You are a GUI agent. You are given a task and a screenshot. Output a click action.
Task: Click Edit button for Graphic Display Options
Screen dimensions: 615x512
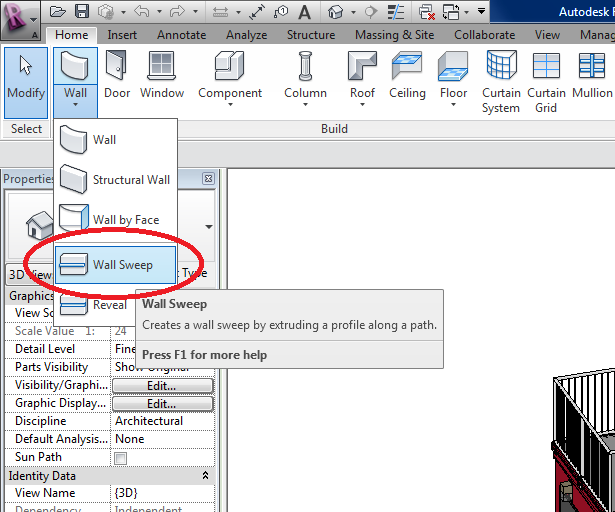pos(163,404)
